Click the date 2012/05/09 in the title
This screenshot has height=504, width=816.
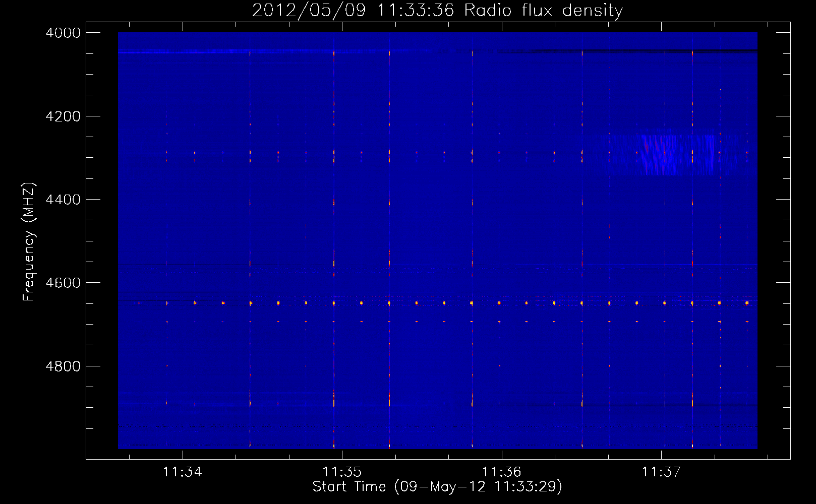[x=309, y=10]
